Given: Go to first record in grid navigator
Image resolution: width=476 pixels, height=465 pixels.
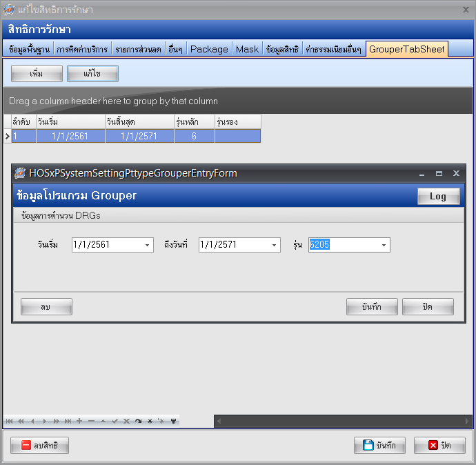Looking at the screenshot, I should (9, 421).
